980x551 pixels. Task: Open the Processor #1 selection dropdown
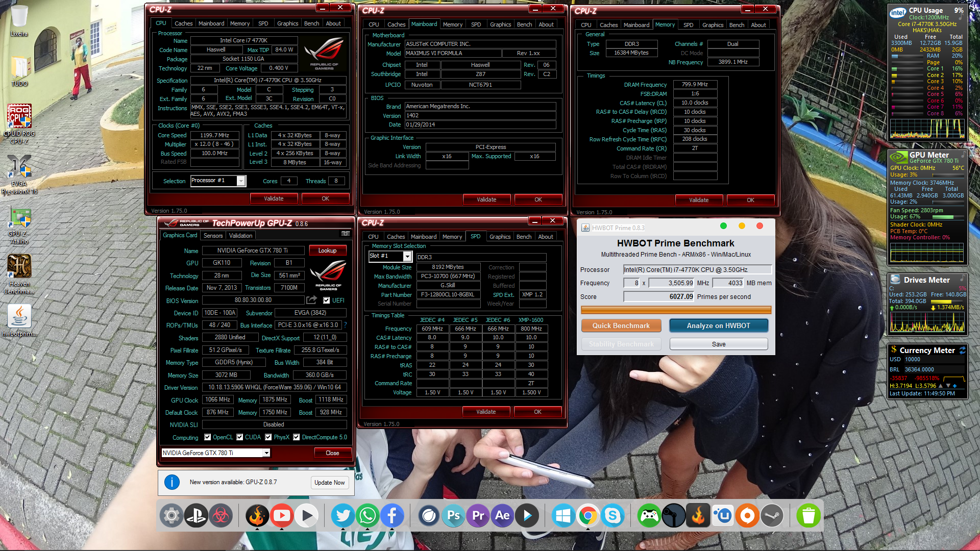tap(218, 181)
